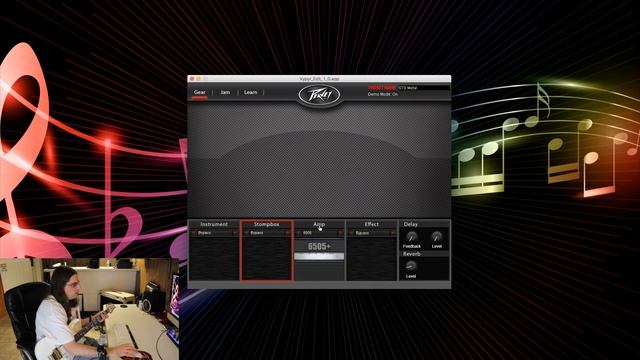Click the Delay Feedback knob

point(411,237)
